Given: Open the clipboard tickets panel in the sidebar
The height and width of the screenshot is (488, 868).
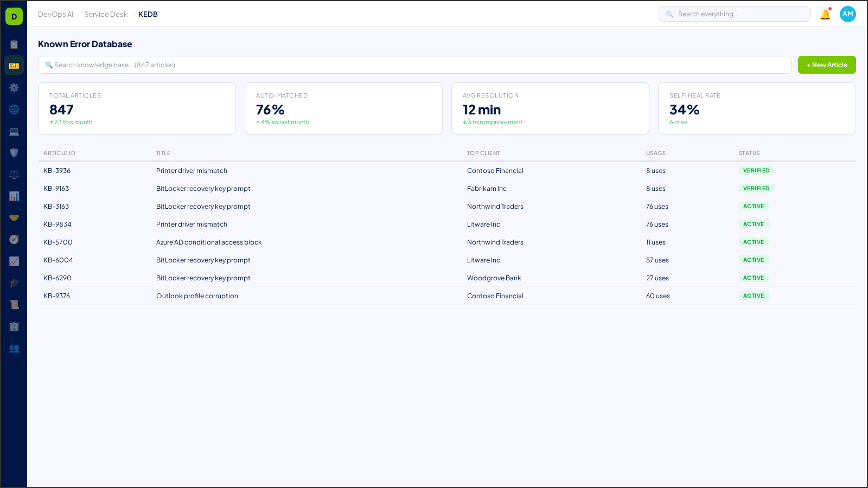Looking at the screenshot, I should [x=14, y=44].
